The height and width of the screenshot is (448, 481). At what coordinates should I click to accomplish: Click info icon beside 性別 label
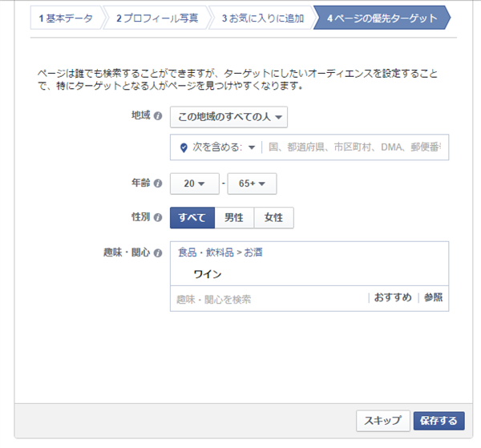coord(158,217)
